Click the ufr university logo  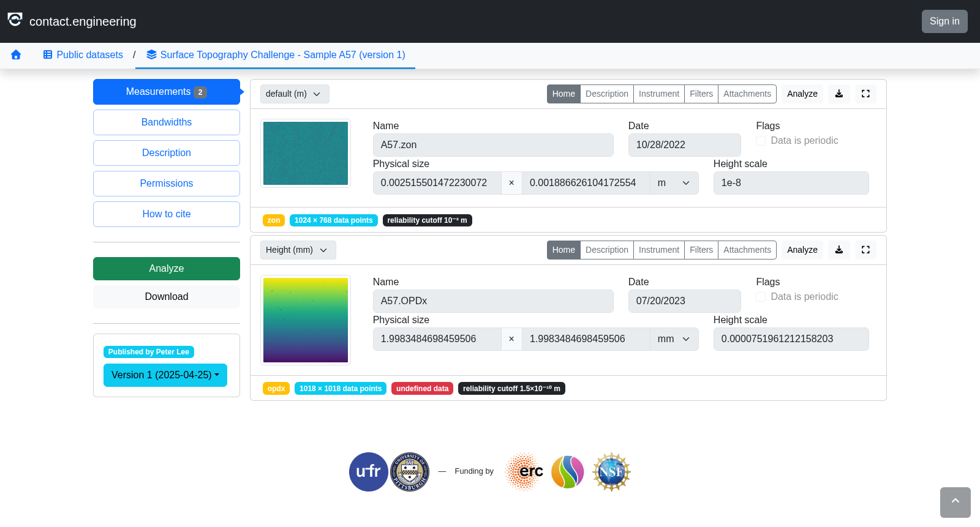pyautogui.click(x=369, y=472)
